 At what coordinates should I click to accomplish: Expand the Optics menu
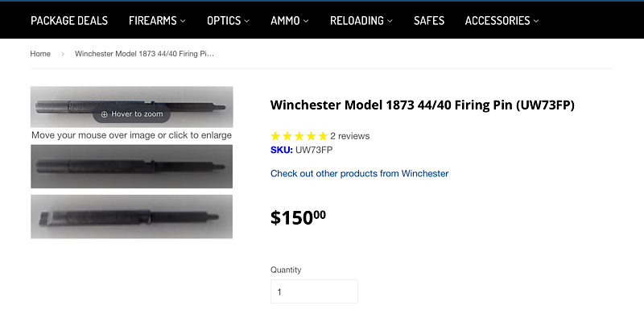pyautogui.click(x=228, y=20)
